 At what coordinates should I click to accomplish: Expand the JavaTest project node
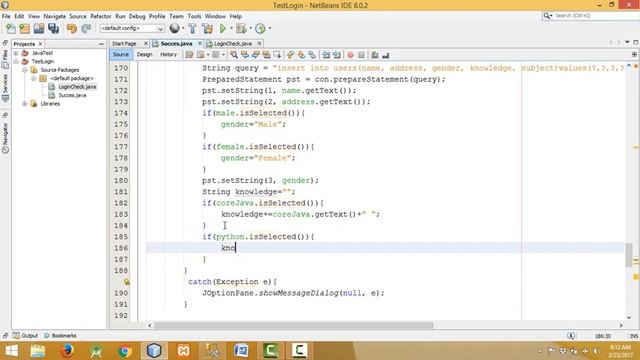(16, 53)
